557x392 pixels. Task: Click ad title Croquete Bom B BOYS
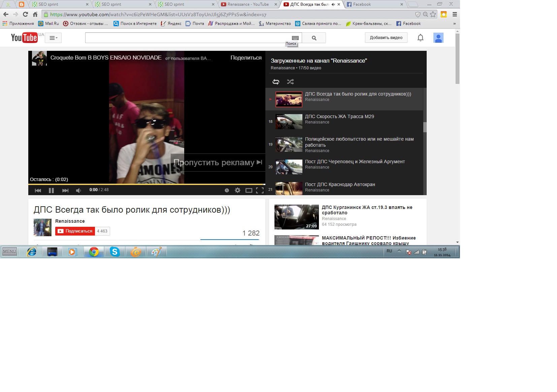tap(106, 58)
